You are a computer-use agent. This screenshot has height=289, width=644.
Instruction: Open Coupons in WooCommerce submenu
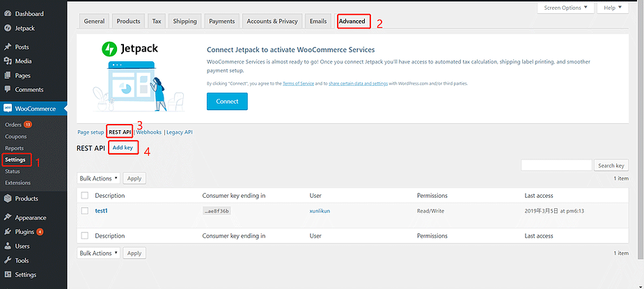coord(15,136)
